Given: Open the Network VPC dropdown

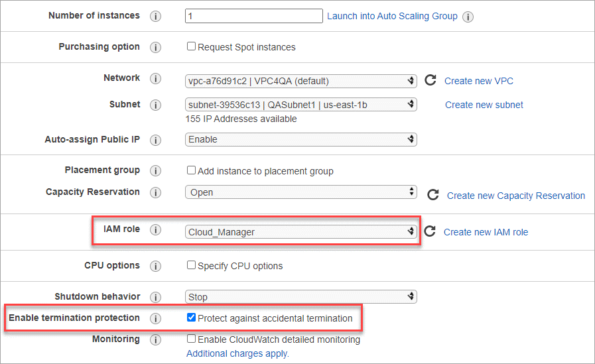Looking at the screenshot, I should [300, 81].
